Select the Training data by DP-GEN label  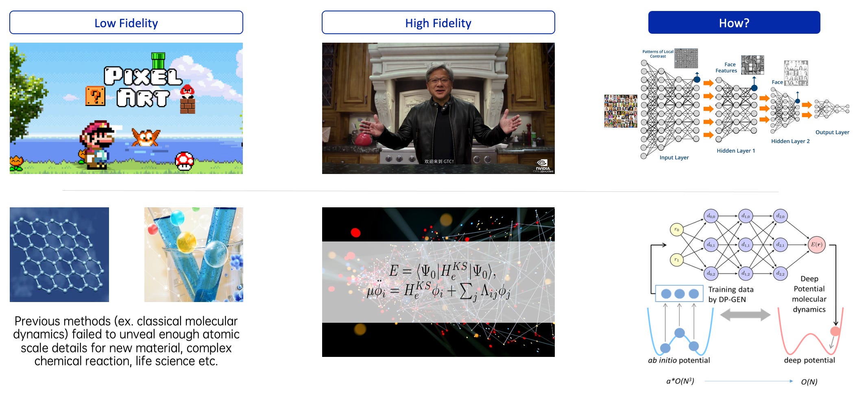point(731,294)
